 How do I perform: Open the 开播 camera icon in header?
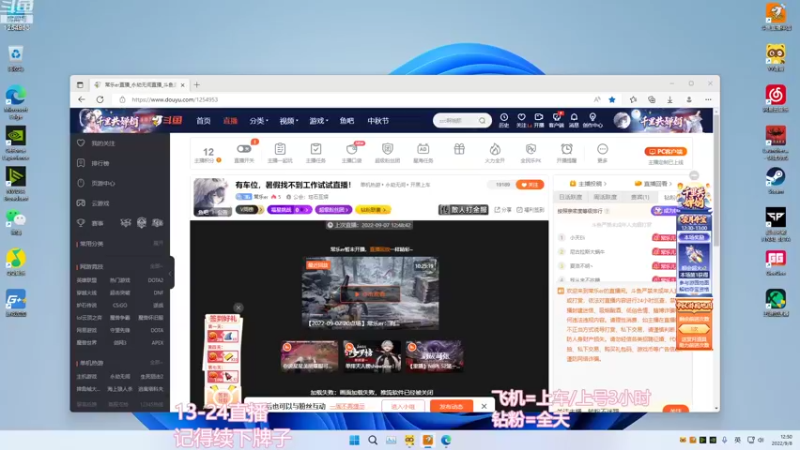point(539,117)
